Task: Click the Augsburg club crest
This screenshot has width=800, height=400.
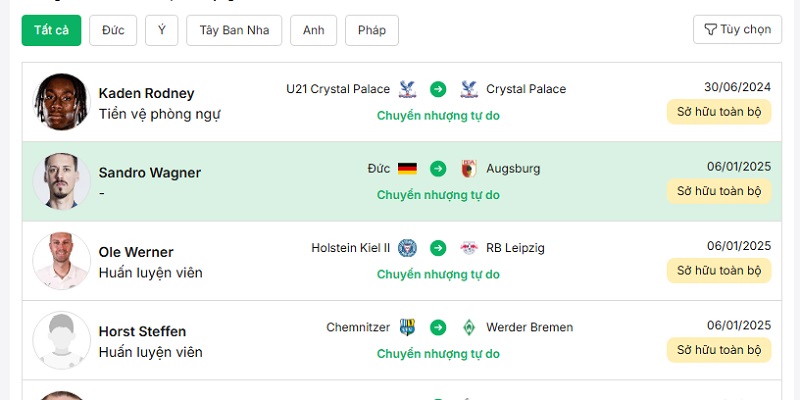Action: pyautogui.click(x=469, y=169)
